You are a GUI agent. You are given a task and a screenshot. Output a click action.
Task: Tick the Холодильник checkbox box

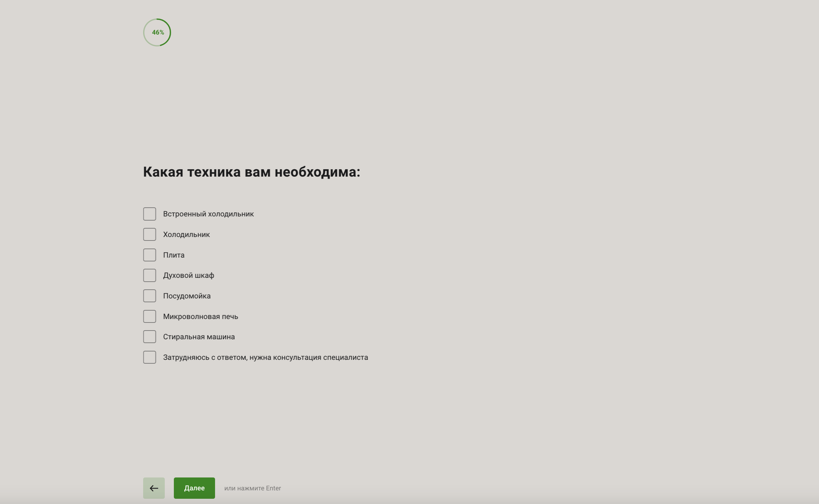149,235
